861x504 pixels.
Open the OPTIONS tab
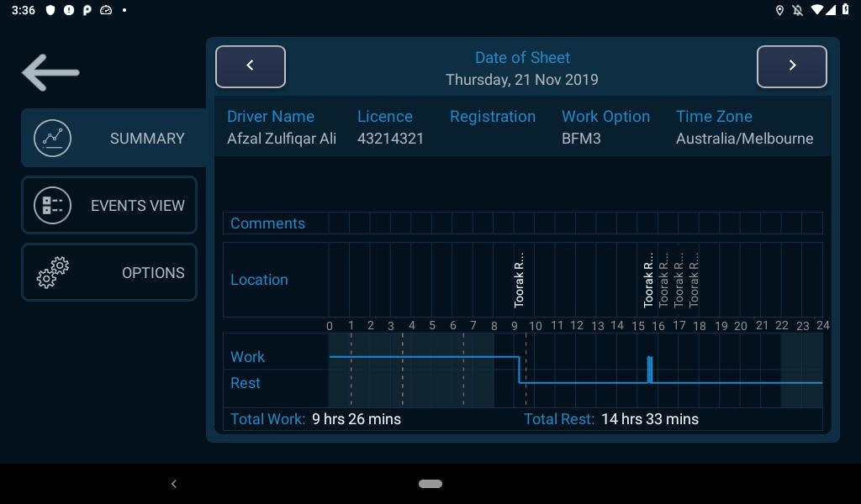(x=109, y=272)
